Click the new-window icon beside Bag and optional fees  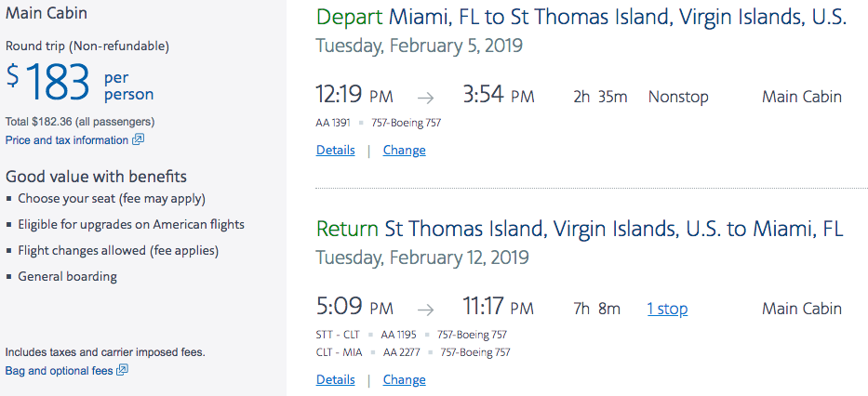click(122, 371)
